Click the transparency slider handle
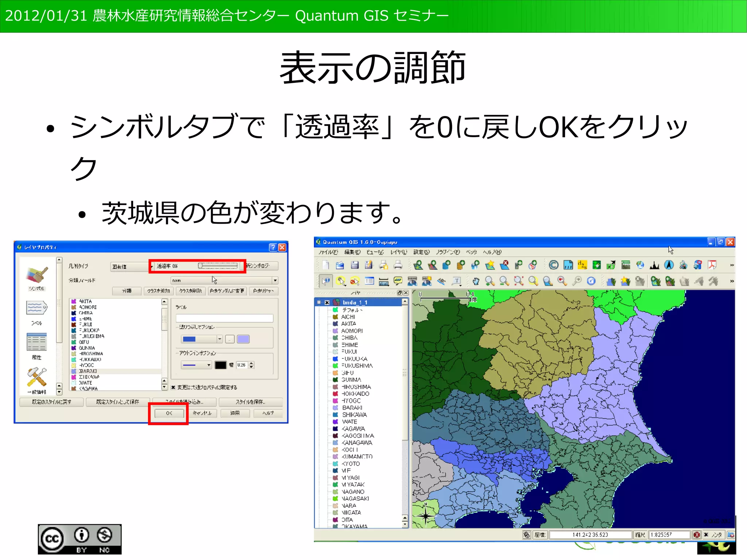747x560 pixels. click(x=200, y=266)
